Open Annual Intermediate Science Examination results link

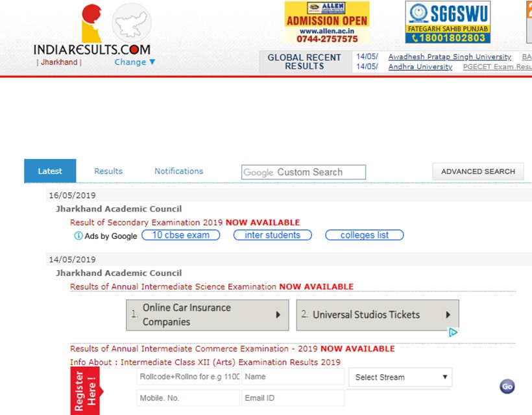212,286
